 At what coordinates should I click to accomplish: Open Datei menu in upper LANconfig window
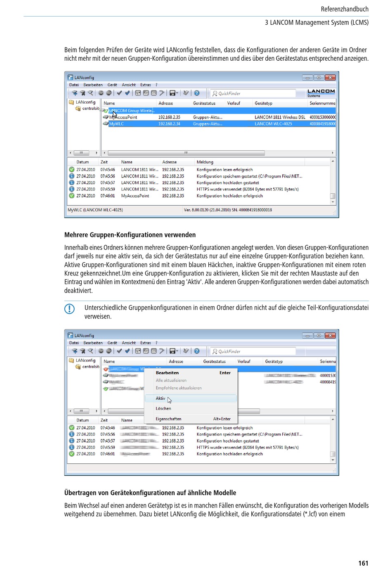[x=74, y=85]
